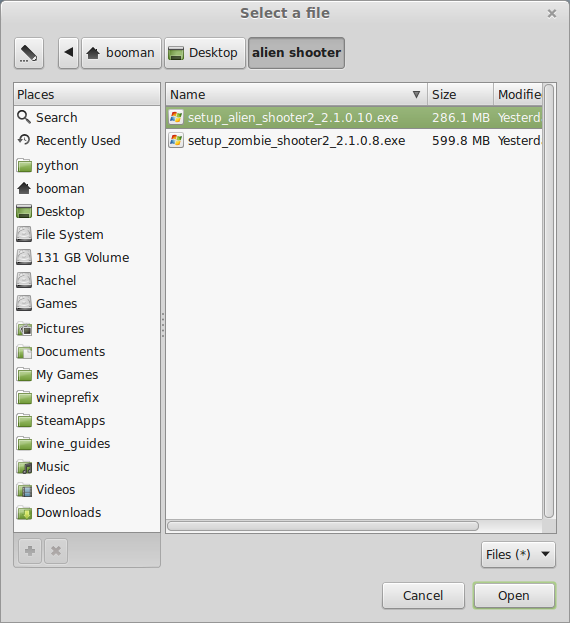
Task: Open the Downloads folder bookmark
Action: point(87,513)
